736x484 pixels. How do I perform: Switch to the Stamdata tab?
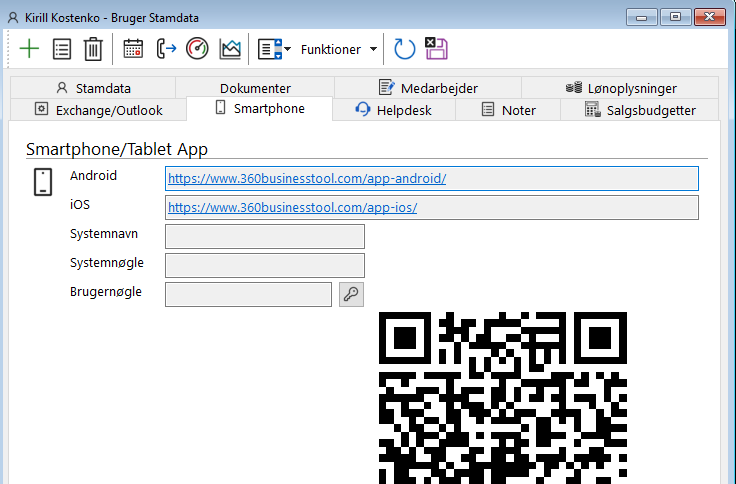point(93,88)
